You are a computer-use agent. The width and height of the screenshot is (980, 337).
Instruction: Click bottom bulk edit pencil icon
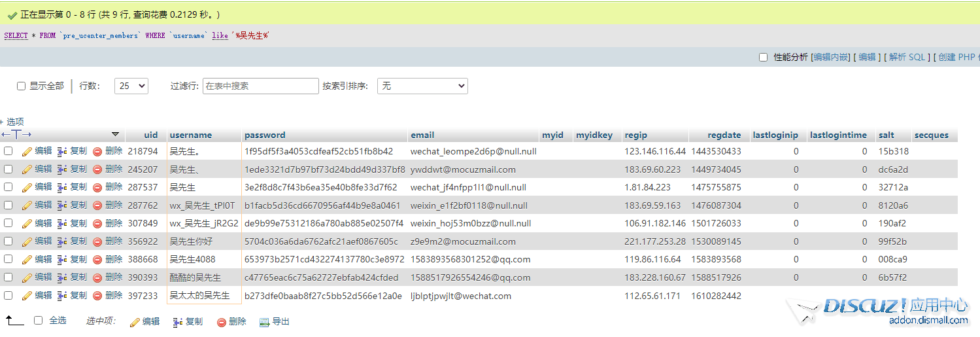point(135,322)
